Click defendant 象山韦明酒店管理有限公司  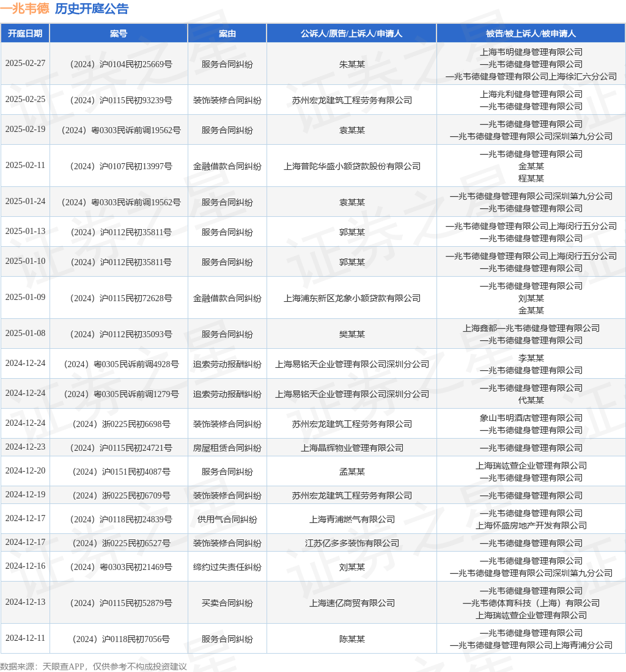[x=531, y=418]
